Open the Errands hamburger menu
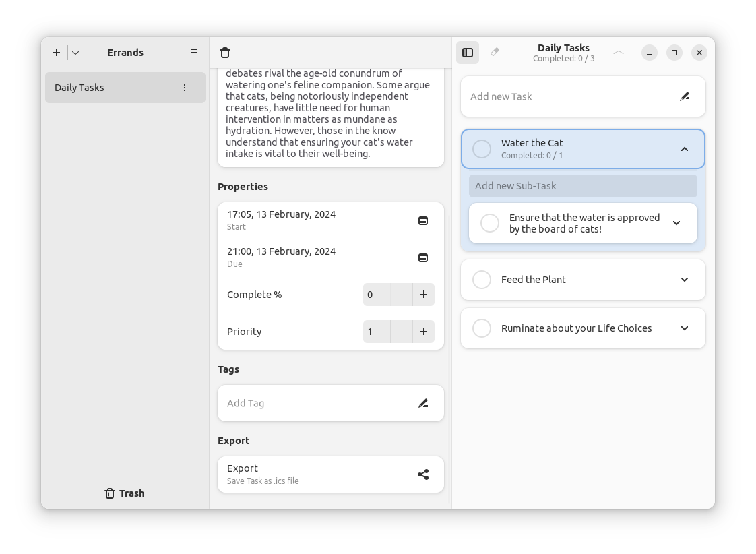Image resolution: width=756 pixels, height=554 pixels. [x=194, y=52]
